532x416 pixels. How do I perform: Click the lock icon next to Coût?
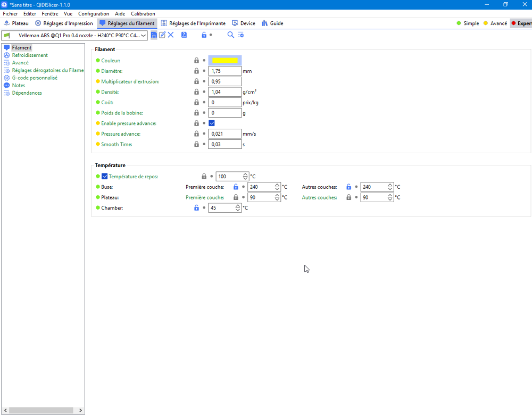(196, 102)
